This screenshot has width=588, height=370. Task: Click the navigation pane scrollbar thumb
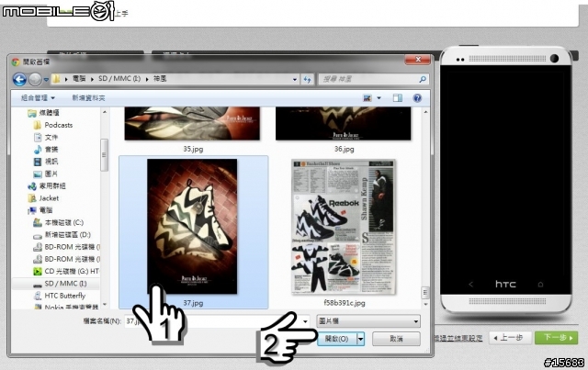tap(104, 155)
